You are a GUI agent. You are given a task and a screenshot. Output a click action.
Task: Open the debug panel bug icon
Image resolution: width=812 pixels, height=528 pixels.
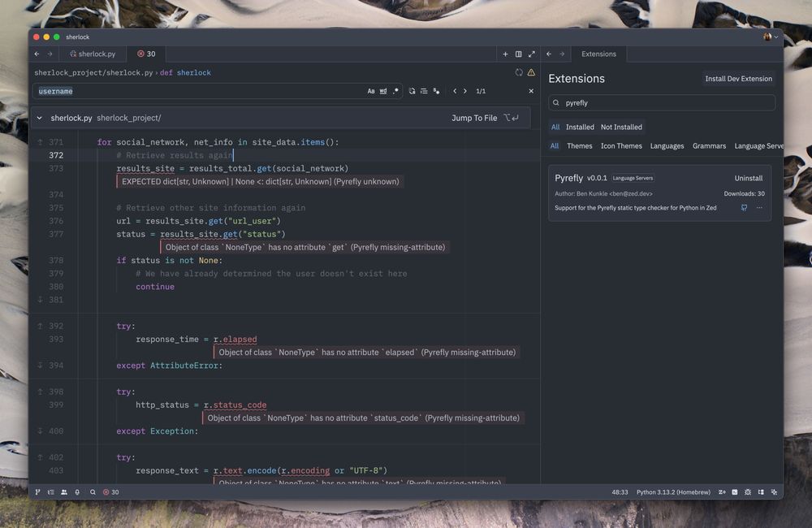748,492
